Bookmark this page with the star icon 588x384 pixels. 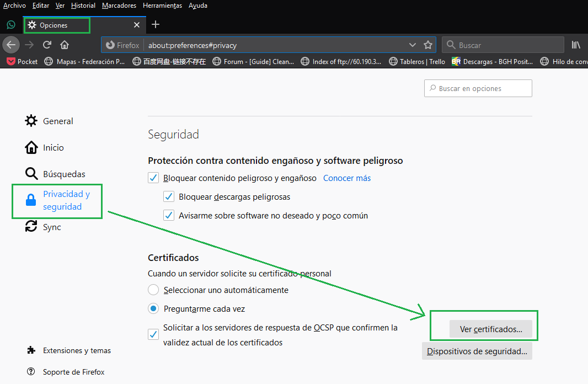pyautogui.click(x=427, y=45)
